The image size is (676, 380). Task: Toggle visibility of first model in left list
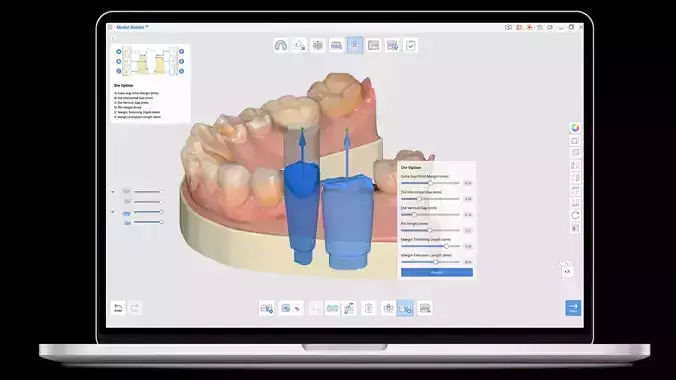tap(126, 191)
